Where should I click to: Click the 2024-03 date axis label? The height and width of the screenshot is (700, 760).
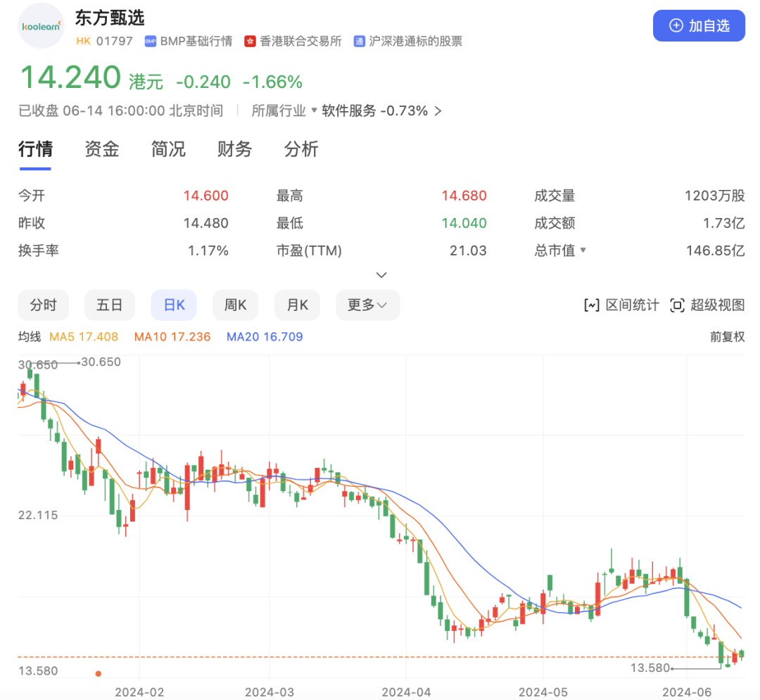pos(270,692)
